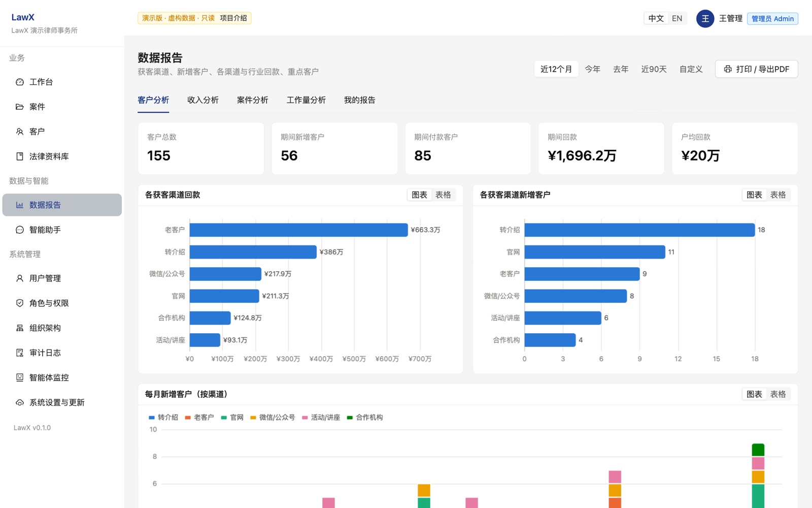Open 智能助手 from sidebar

point(62,230)
